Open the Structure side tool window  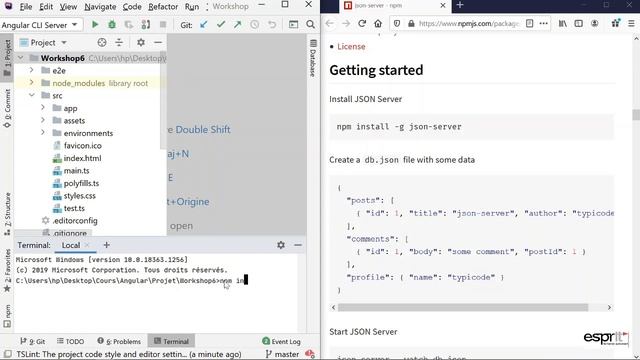pyautogui.click(x=7, y=213)
